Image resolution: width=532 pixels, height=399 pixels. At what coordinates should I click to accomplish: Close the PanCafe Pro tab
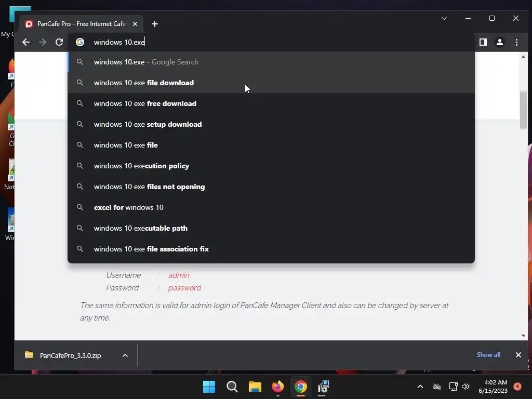click(x=135, y=24)
